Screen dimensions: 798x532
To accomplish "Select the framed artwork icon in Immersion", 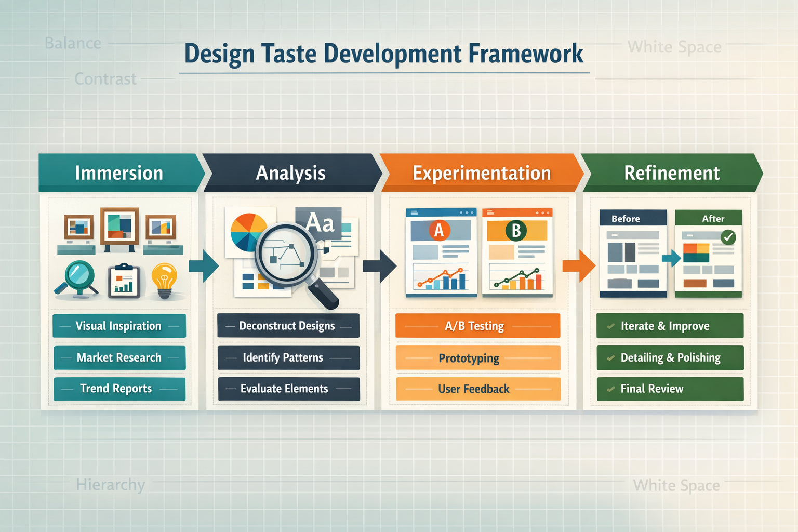I will pyautogui.click(x=118, y=224).
